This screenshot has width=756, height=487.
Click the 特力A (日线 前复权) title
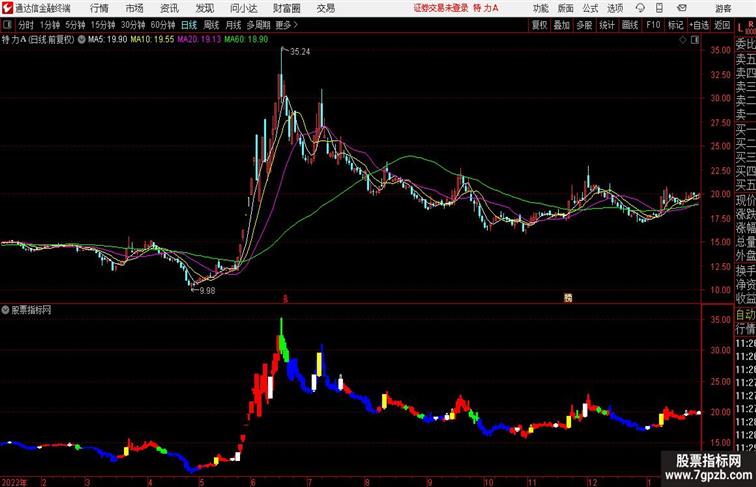(x=38, y=40)
